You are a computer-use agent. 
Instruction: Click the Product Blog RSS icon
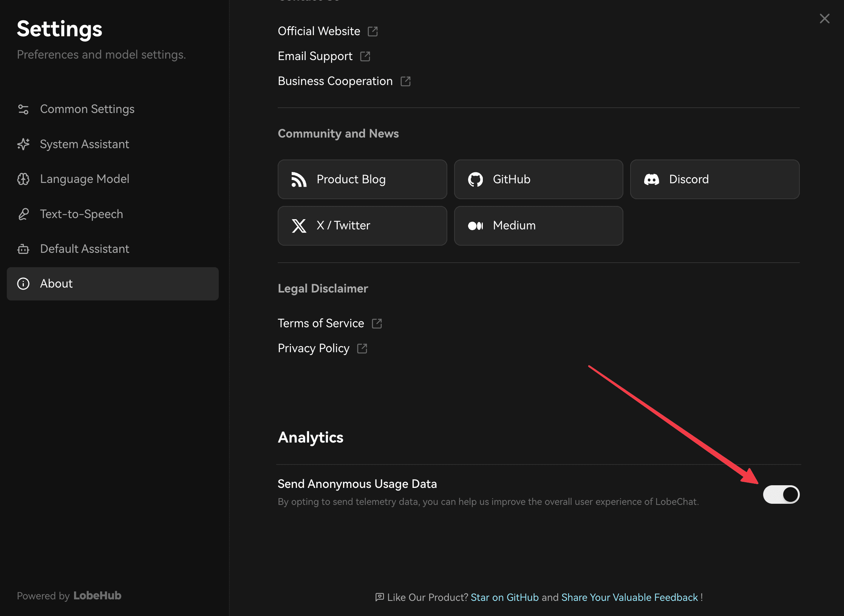click(299, 179)
